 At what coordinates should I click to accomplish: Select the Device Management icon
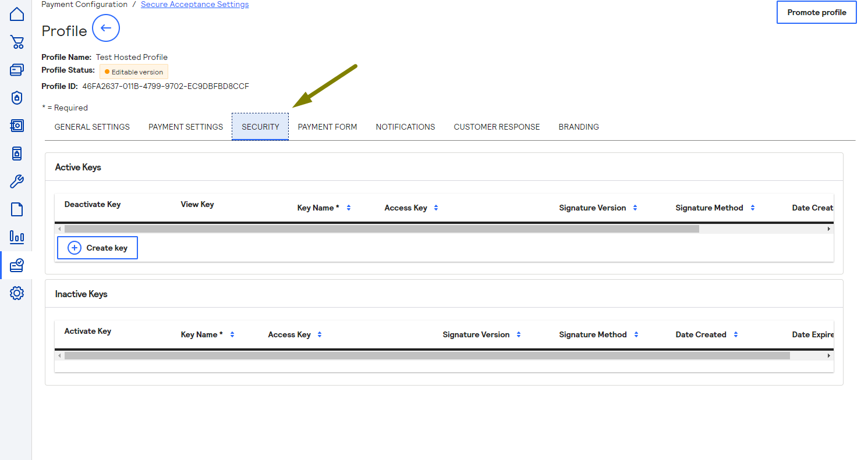[17, 153]
